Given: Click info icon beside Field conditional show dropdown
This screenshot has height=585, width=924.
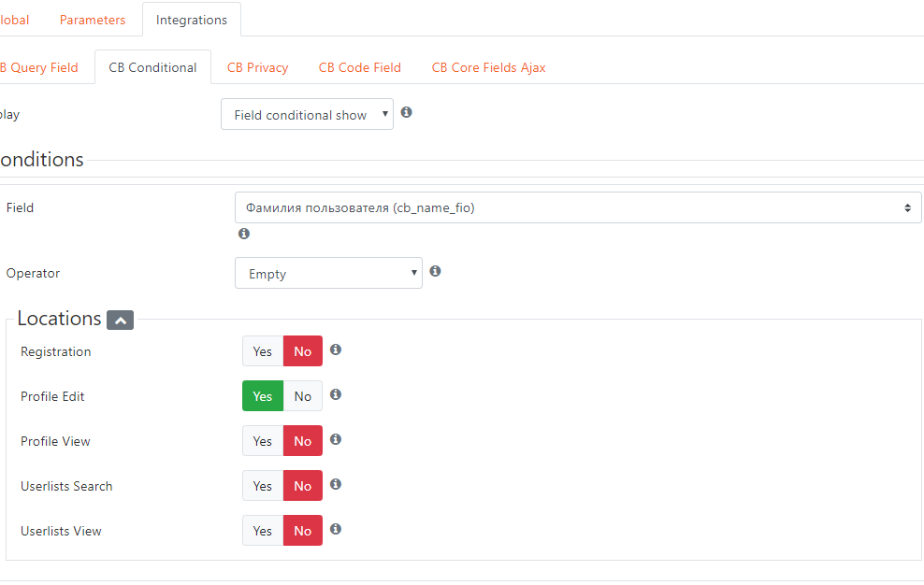Looking at the screenshot, I should pos(406,112).
